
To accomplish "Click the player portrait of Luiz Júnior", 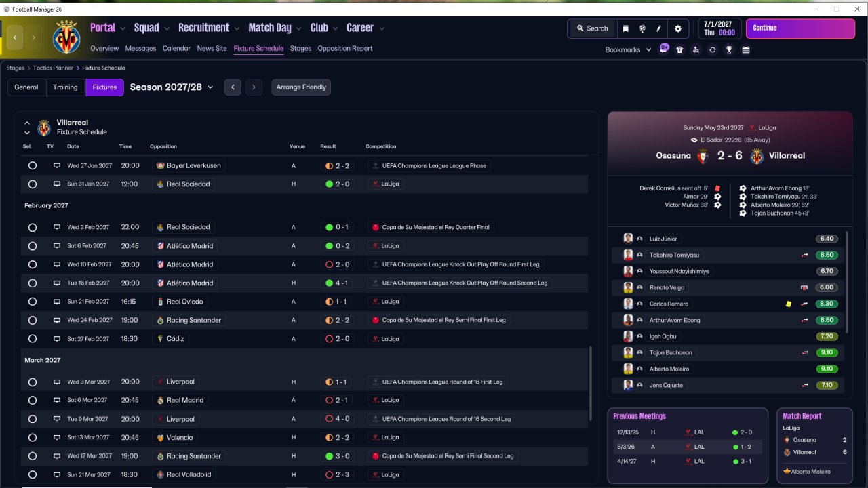I will coord(628,239).
